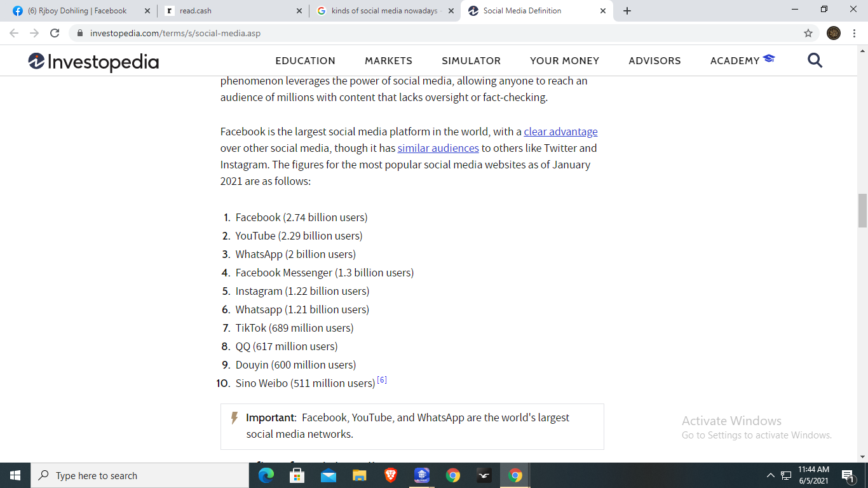The height and width of the screenshot is (488, 868).
Task: View site info via the padlock icon
Action: pyautogui.click(x=80, y=33)
